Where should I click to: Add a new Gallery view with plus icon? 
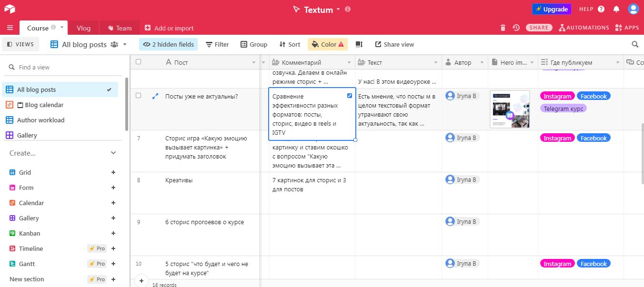coord(113,218)
